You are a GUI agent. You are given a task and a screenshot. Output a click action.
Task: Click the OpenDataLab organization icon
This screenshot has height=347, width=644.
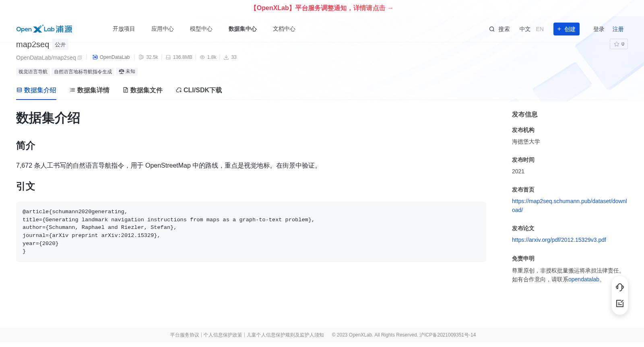pyautogui.click(x=95, y=57)
